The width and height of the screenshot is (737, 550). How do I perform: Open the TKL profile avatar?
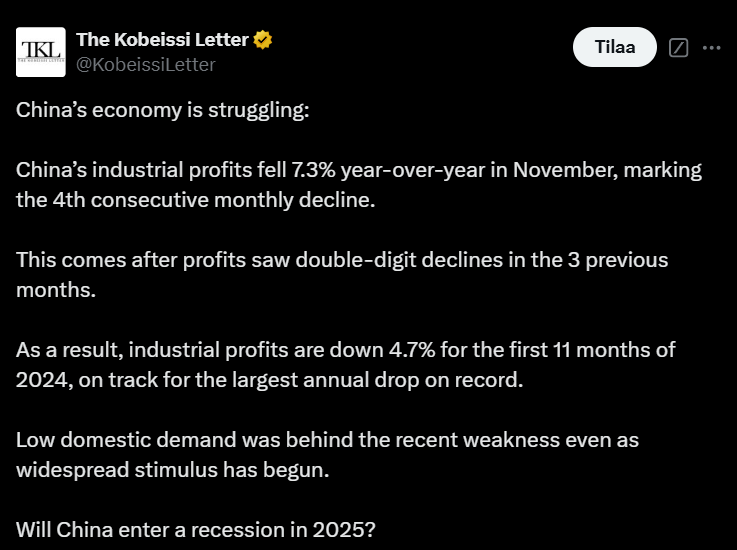(41, 52)
